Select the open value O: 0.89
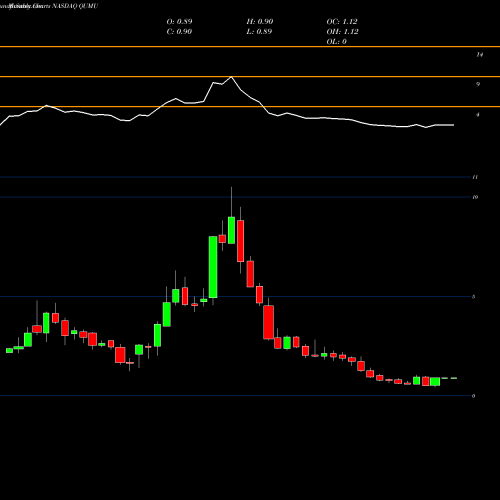 (179, 22)
